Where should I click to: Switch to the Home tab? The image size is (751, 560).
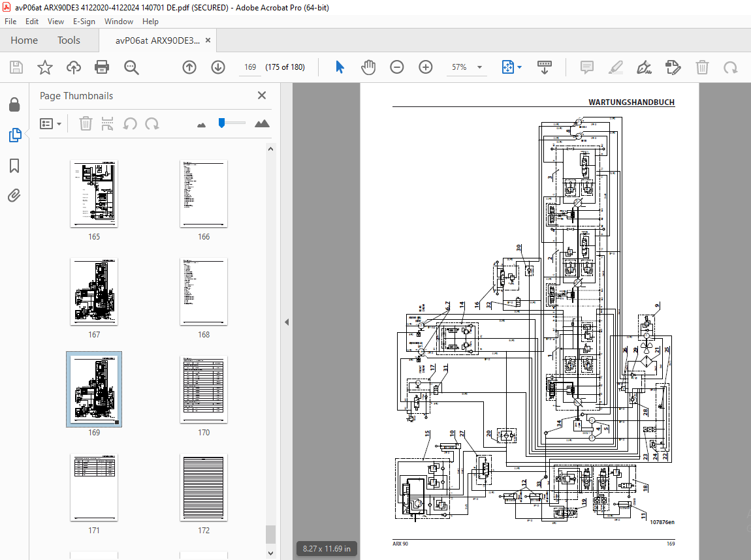click(24, 40)
